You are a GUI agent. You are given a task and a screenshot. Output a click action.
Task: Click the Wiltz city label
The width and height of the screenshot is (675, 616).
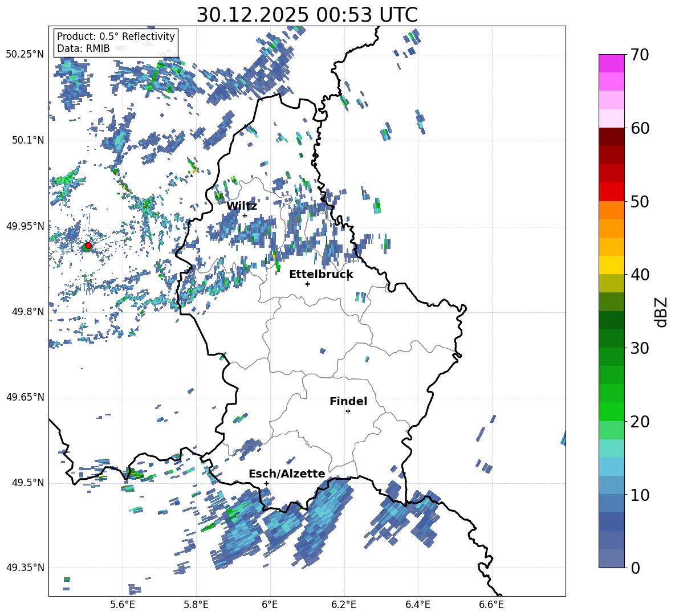point(242,206)
